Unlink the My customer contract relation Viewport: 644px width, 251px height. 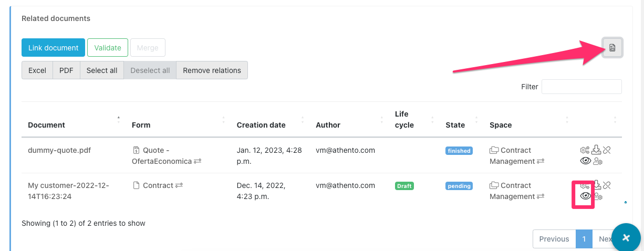(607, 185)
